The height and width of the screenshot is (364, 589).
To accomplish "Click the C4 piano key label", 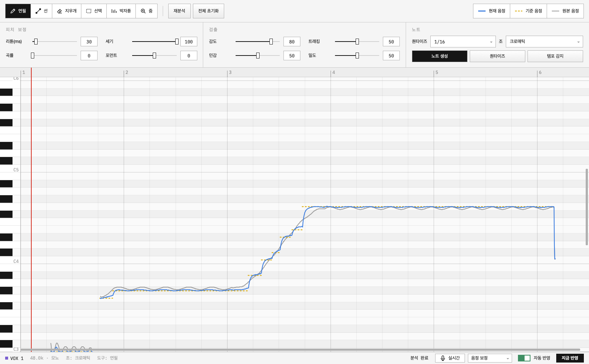I will [16, 261].
